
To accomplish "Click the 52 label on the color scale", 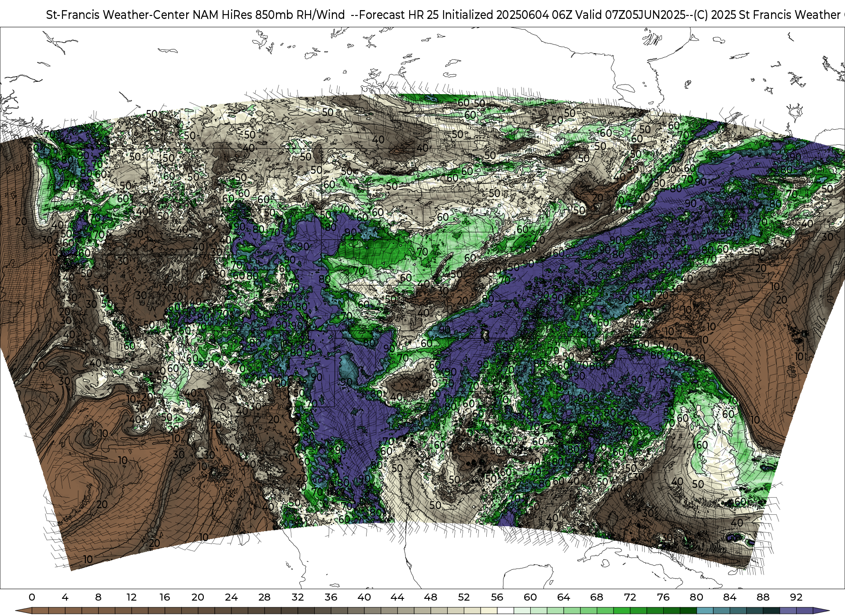I will click(x=464, y=597).
